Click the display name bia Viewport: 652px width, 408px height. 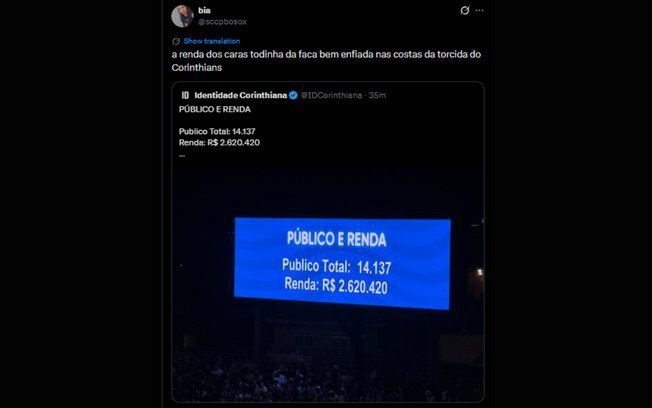click(x=204, y=10)
